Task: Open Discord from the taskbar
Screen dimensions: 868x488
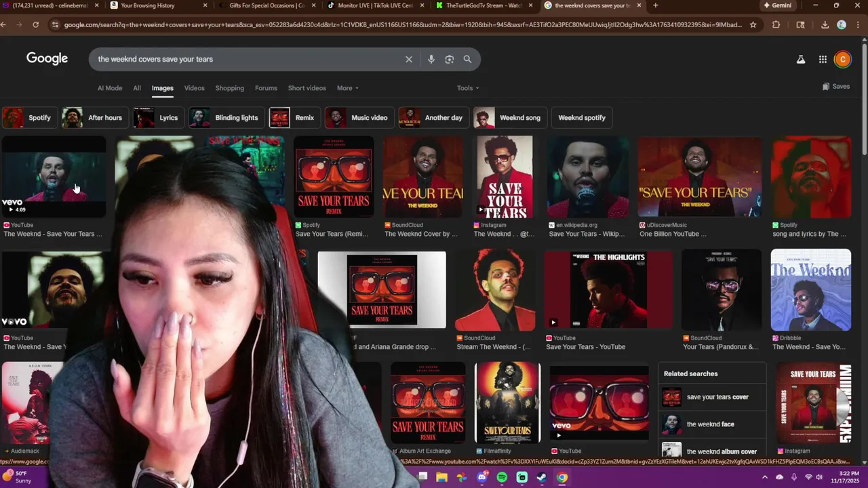Action: [481, 477]
